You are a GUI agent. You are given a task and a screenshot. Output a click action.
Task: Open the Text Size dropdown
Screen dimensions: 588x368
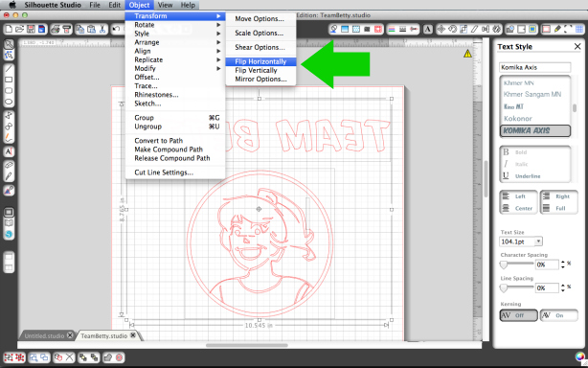click(x=538, y=241)
